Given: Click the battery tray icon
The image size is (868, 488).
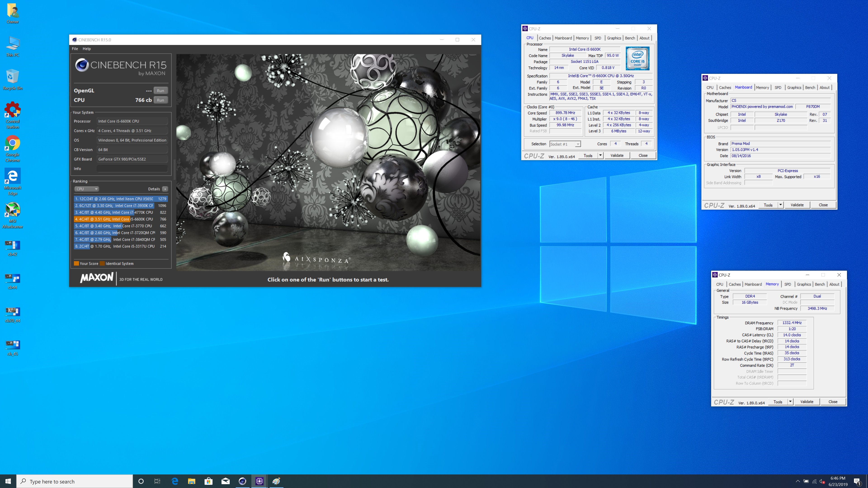Looking at the screenshot, I should coord(806,481).
